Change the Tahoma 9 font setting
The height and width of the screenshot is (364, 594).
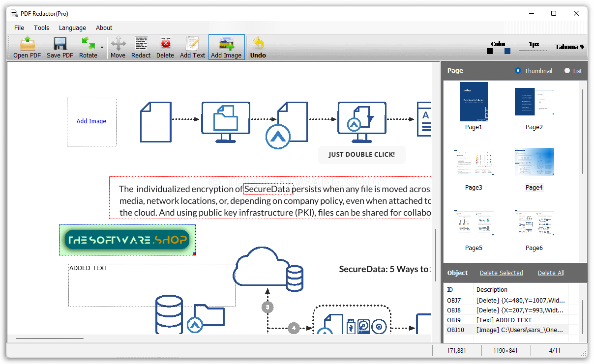(x=569, y=47)
